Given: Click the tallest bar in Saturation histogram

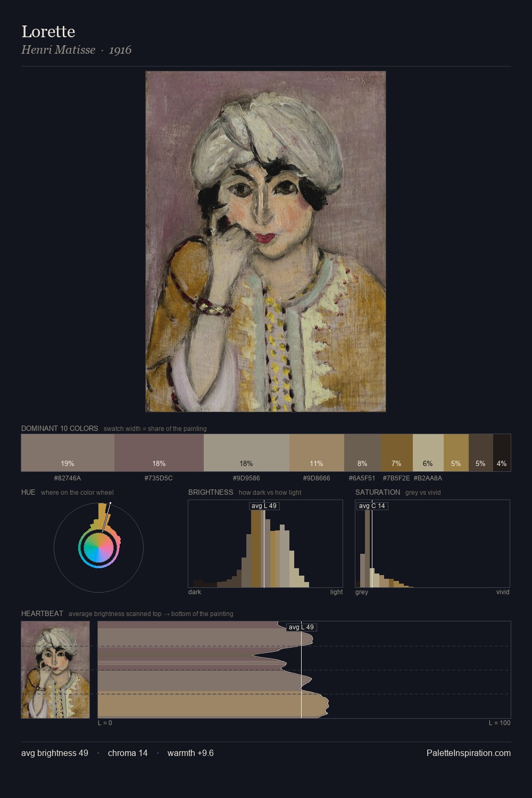Looking at the screenshot, I should (x=367, y=548).
